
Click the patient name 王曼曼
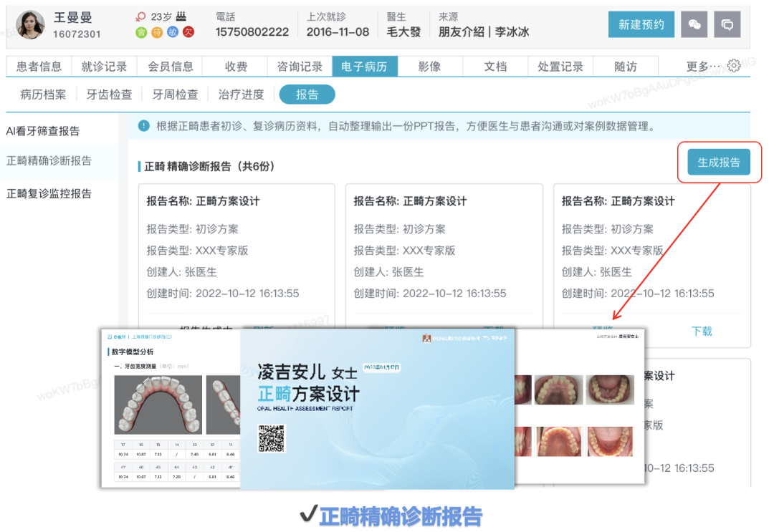coord(72,18)
